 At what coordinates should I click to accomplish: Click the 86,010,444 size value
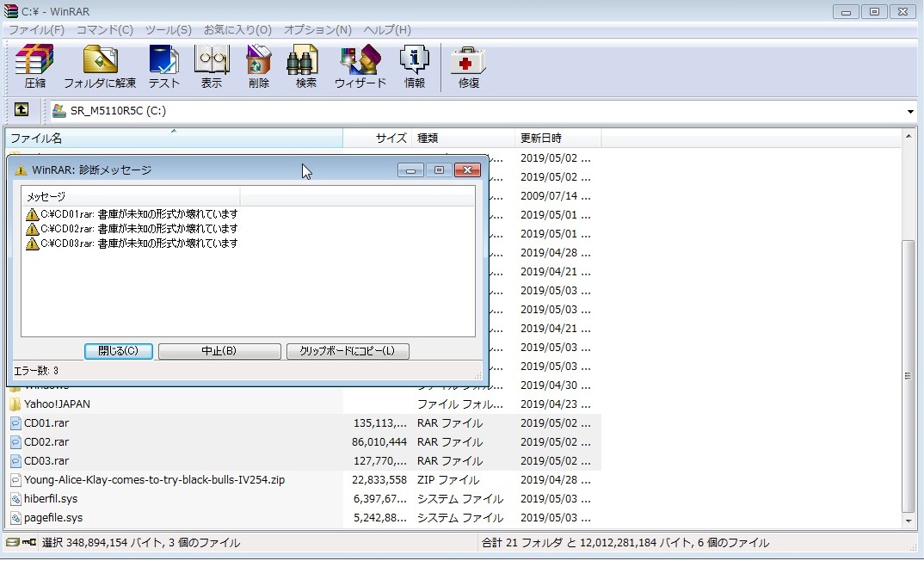coord(379,442)
